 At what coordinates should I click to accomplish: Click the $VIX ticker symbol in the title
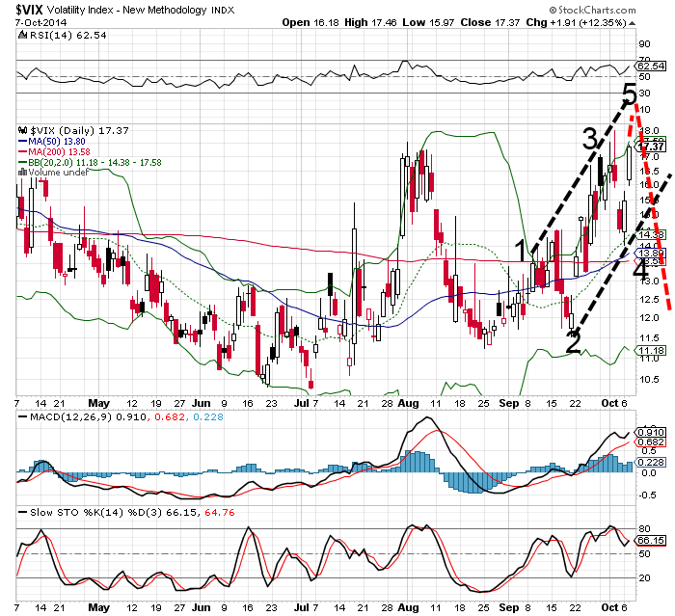coord(29,10)
